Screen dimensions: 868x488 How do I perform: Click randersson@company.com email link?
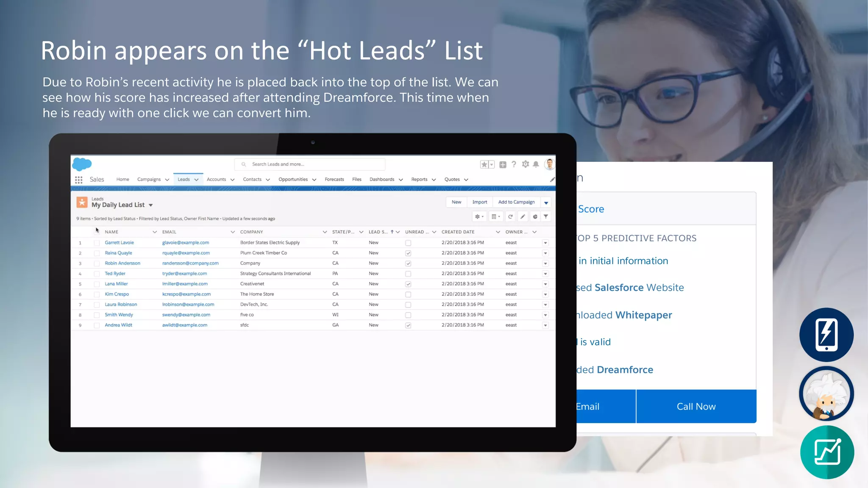click(x=190, y=263)
